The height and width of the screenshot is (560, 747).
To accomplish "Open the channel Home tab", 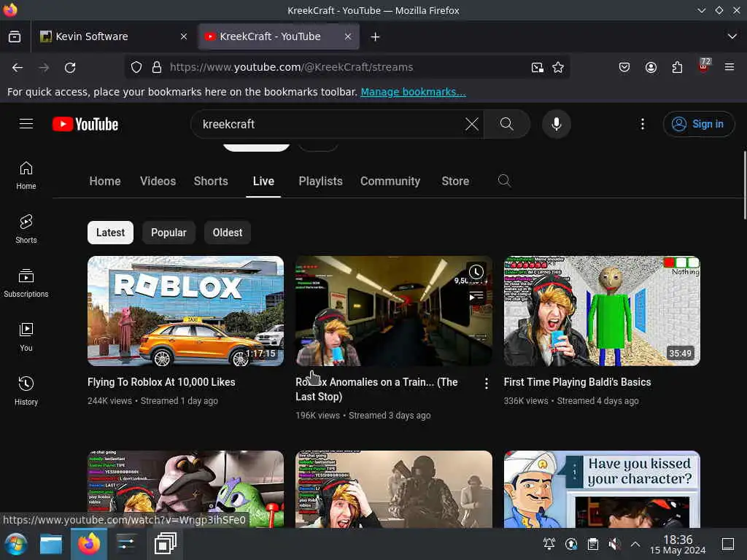I will click(105, 181).
